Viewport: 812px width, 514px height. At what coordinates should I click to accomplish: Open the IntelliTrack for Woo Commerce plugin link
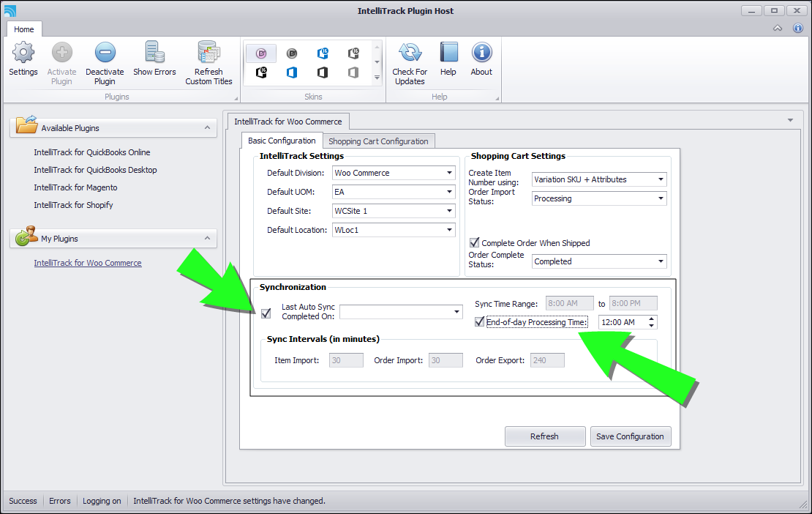click(x=88, y=263)
